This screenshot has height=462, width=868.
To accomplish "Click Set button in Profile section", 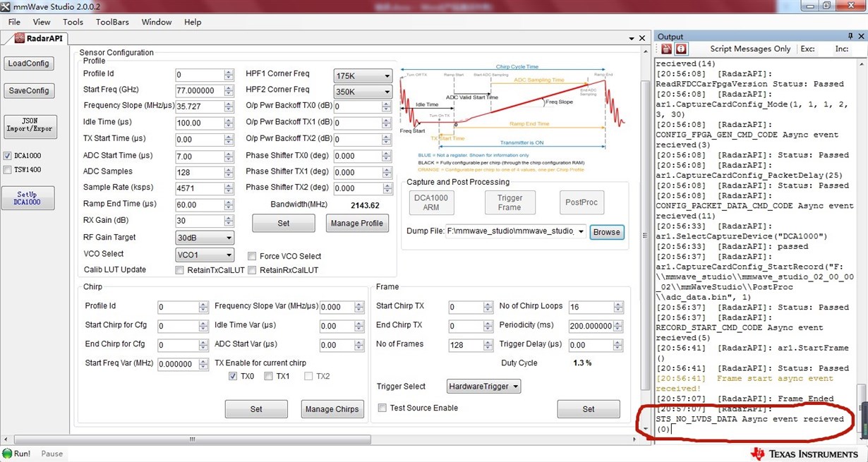I will click(x=283, y=223).
